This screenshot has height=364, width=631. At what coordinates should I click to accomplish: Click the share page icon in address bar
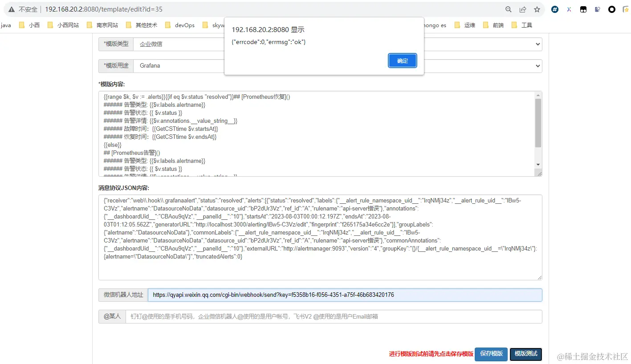click(523, 9)
